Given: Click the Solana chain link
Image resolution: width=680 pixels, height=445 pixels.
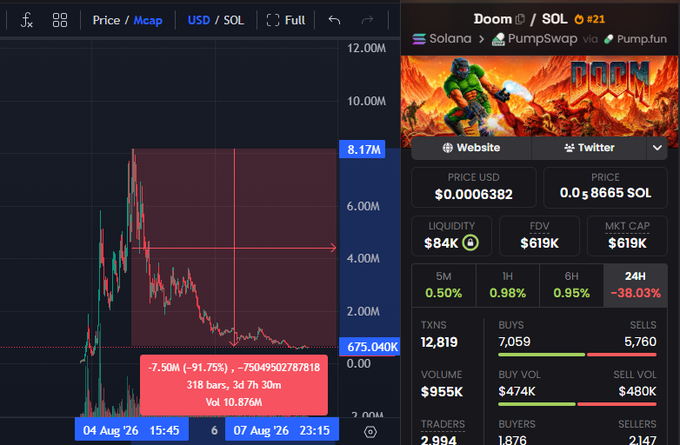Looking at the screenshot, I should point(442,39).
